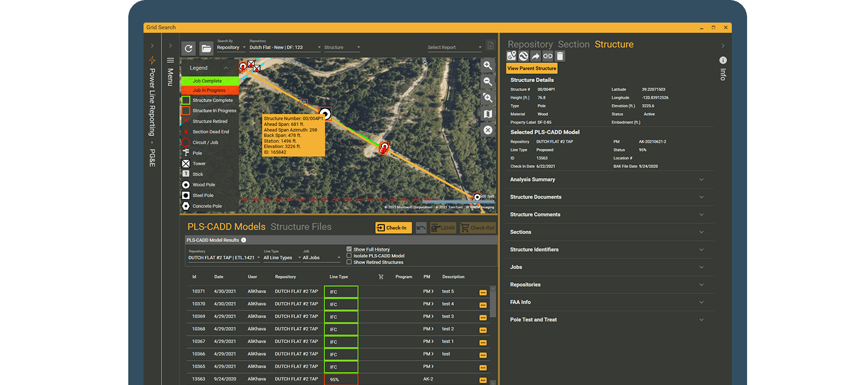This screenshot has height=385, width=868.
Task: Expand the Jobs accordion
Action: click(x=610, y=267)
